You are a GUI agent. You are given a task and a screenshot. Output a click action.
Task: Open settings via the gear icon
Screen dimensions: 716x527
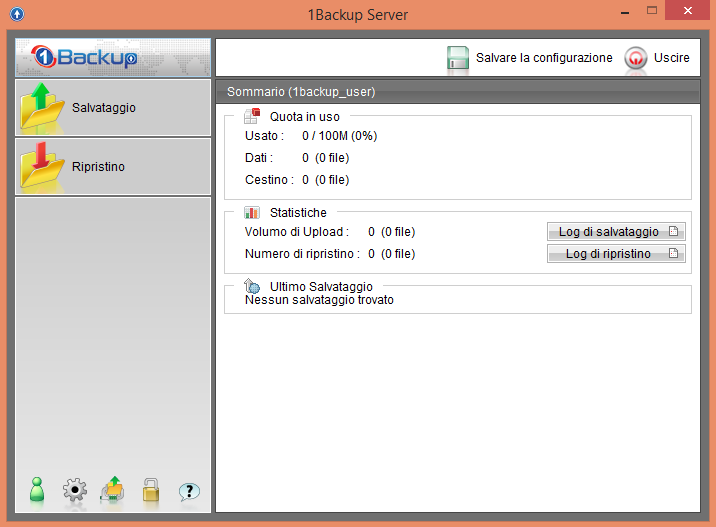click(x=75, y=490)
